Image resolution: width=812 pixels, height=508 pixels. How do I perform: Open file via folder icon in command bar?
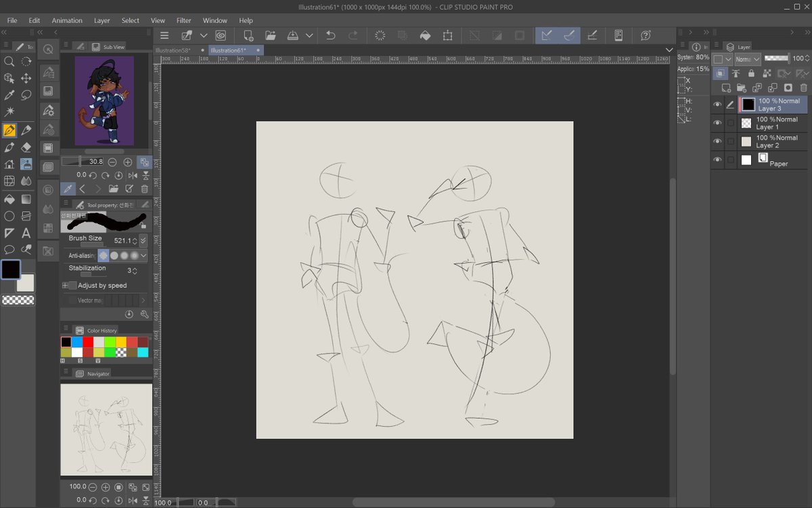pos(271,35)
